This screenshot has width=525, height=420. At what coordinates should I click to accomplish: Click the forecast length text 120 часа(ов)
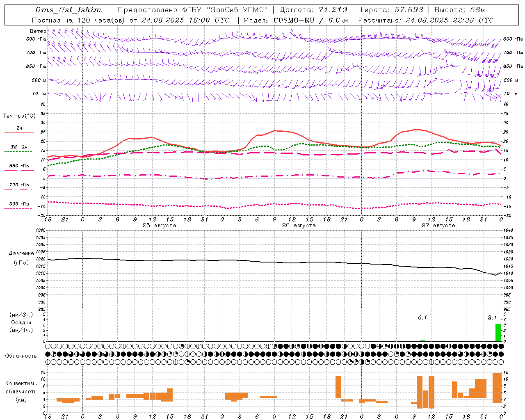pos(100,20)
